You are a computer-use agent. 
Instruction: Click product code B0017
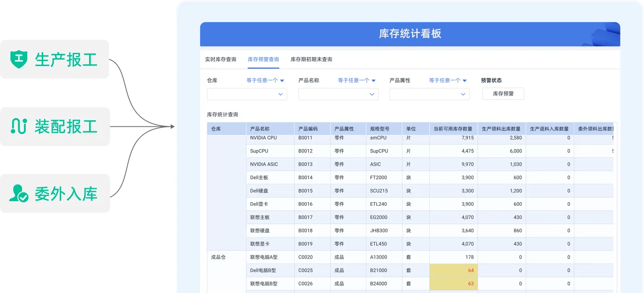[x=305, y=218]
